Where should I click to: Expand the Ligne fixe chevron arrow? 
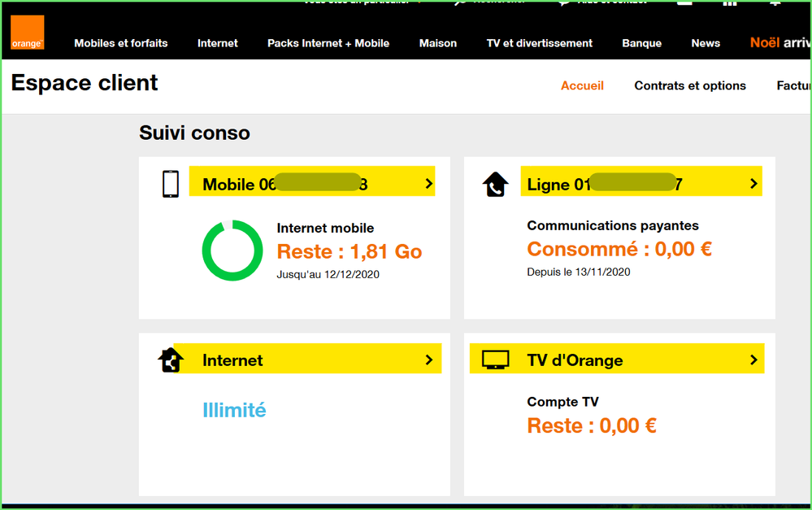coord(753,184)
